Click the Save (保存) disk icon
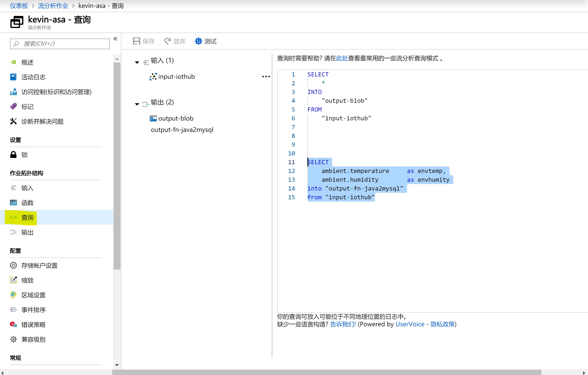Image resolution: width=588 pixels, height=375 pixels. coord(136,41)
